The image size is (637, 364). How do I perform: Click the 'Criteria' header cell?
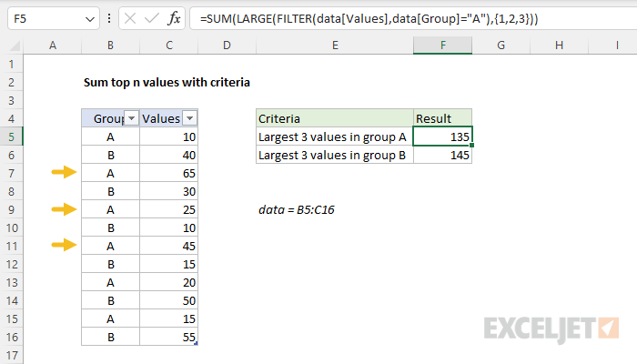[335, 118]
